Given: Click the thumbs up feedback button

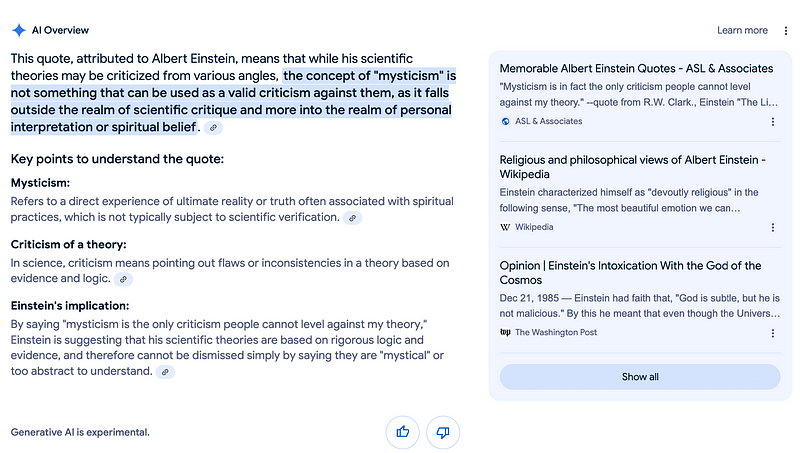Looking at the screenshot, I should point(403,432).
